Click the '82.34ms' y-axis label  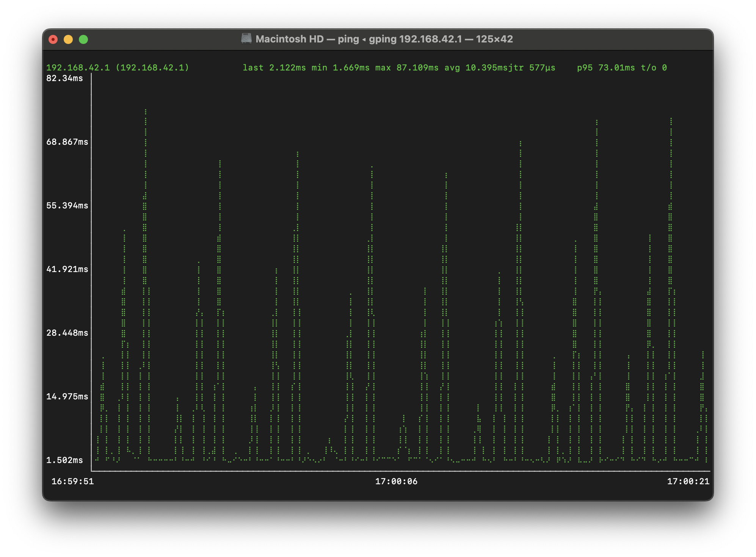coord(64,78)
